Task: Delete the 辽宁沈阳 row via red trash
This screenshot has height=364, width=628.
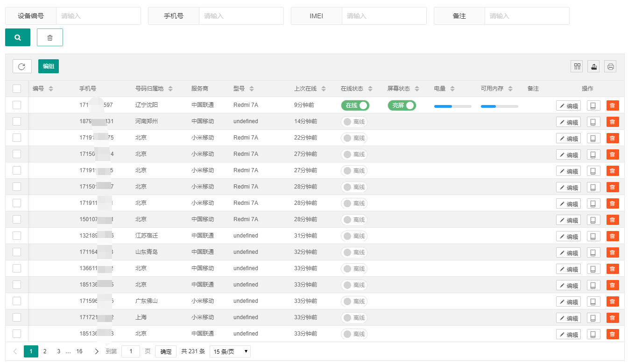Action: (x=613, y=105)
